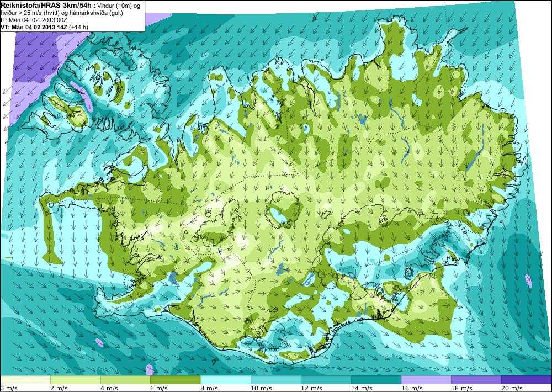Viewport: 552px width, 392px height.
Task: Click the teal 12–14 m/s legend swatch
Action: [x=326, y=380]
